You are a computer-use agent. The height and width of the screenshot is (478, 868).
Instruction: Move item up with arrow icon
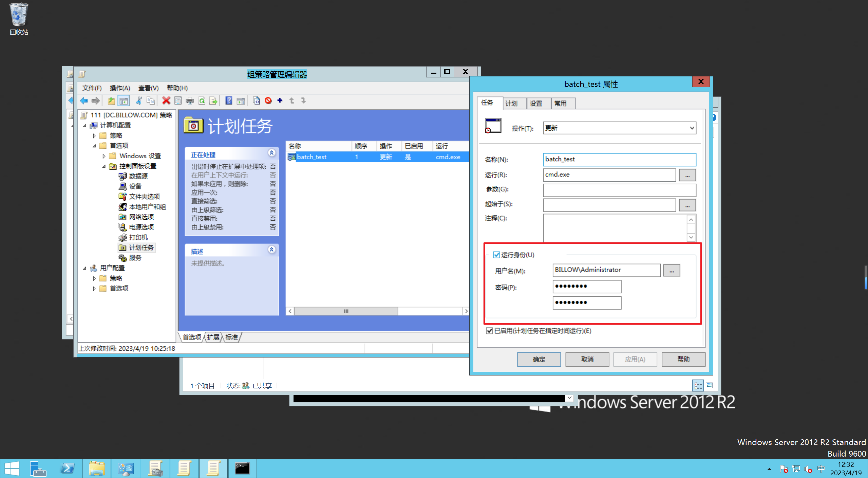pyautogui.click(x=292, y=100)
